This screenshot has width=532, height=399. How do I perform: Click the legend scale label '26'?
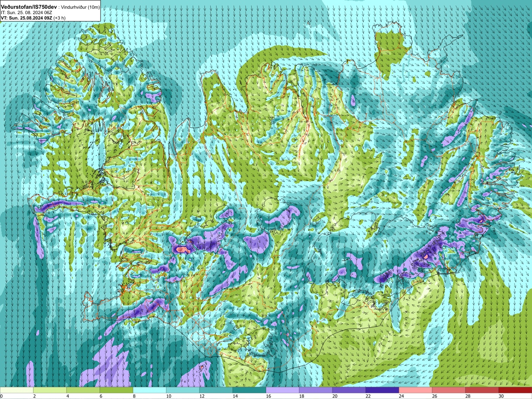point(435,396)
